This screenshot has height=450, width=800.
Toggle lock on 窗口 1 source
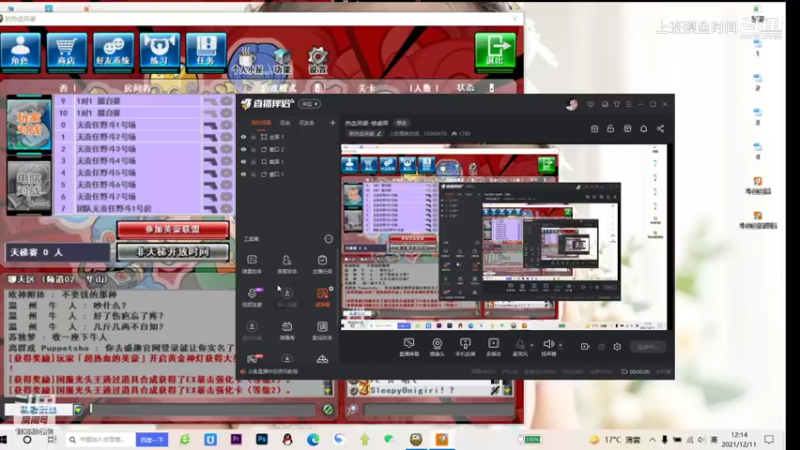point(253,174)
